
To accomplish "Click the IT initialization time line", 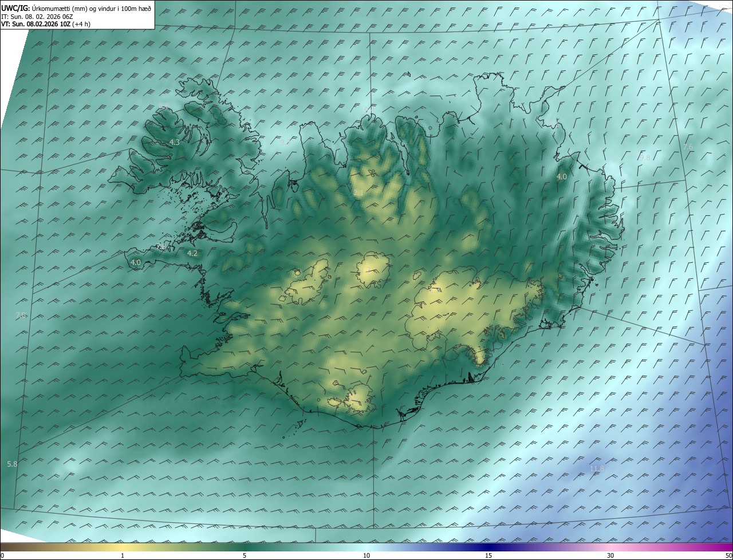I will tap(37, 17).
